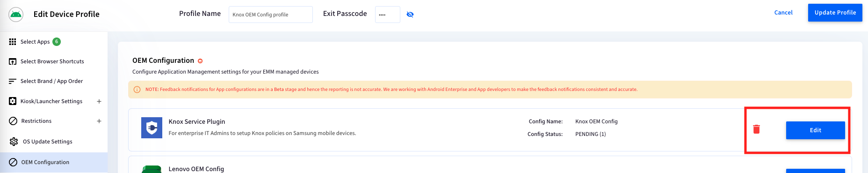Click the OS Update Settings gear icon

14,142
